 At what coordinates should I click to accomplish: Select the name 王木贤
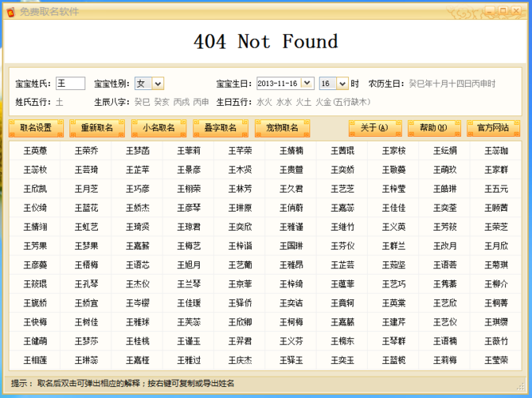[x=240, y=170]
